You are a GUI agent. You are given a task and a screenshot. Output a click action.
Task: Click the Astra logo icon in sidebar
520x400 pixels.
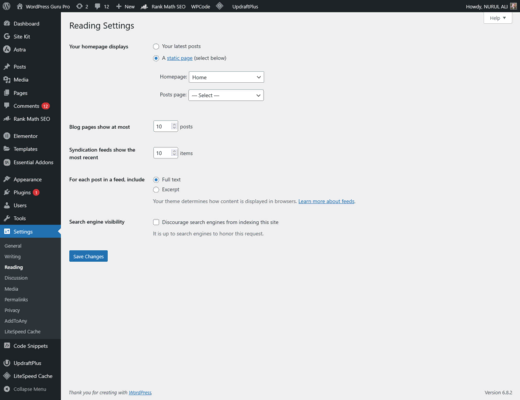coord(7,49)
